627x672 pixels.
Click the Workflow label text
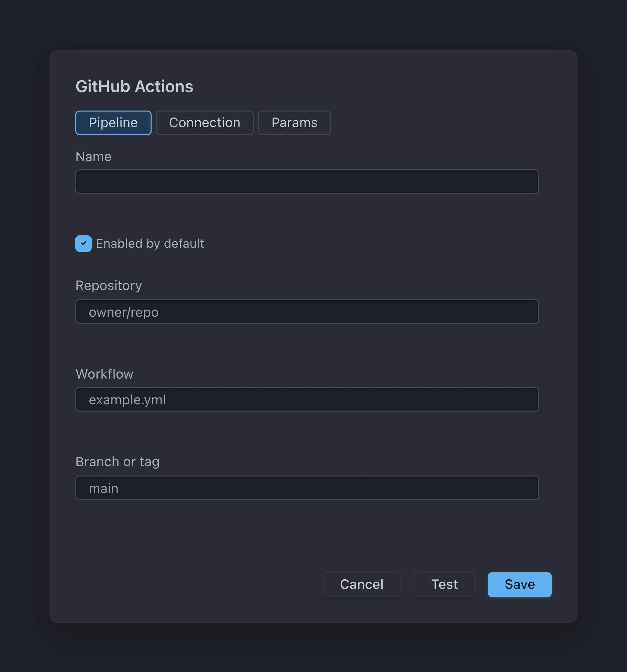104,374
